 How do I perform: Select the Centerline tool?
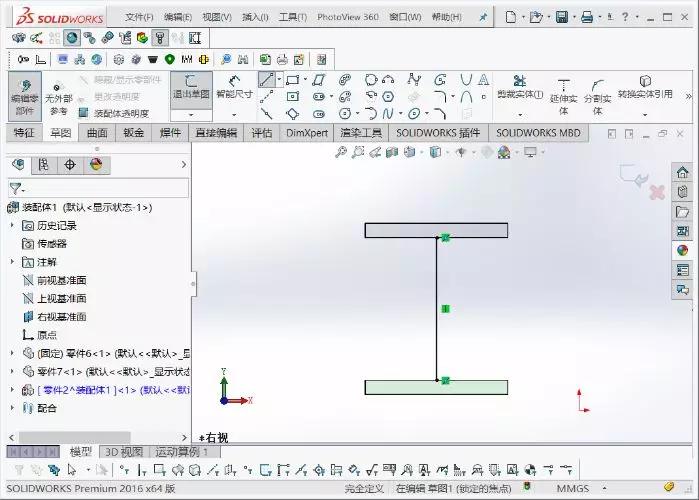coord(266,97)
